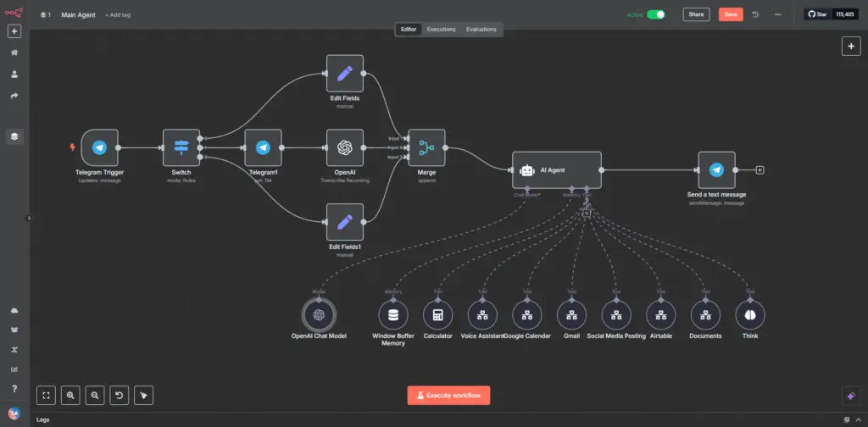
Task: Click the Main Agent workflow name
Action: click(x=78, y=15)
